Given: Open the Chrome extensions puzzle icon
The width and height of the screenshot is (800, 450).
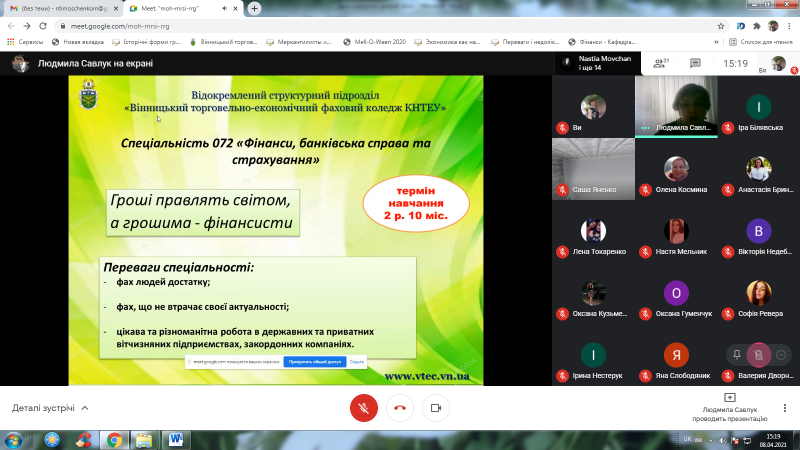Looking at the screenshot, I should click(757, 26).
